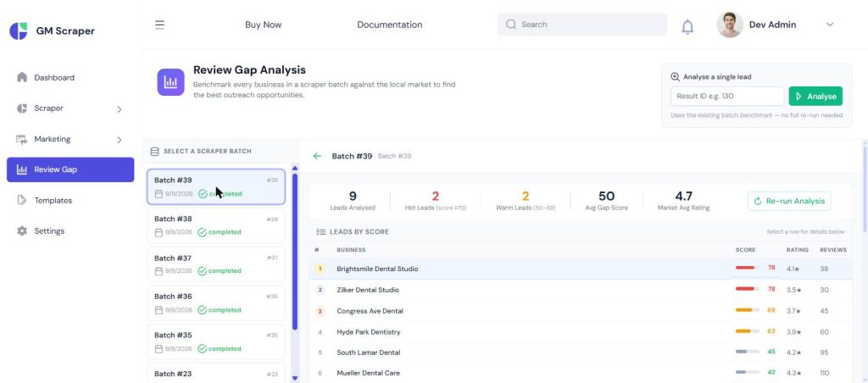Click the search magnifier icon

click(511, 25)
